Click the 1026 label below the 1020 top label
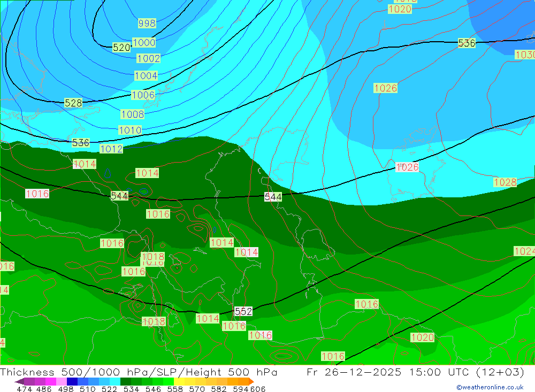The width and height of the screenshot is (535, 392). click(x=386, y=88)
